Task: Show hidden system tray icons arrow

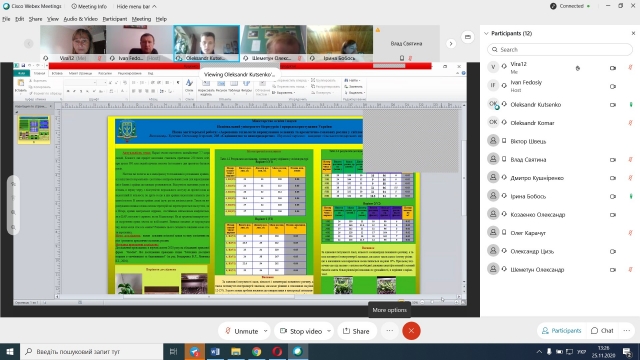Action: point(539,351)
